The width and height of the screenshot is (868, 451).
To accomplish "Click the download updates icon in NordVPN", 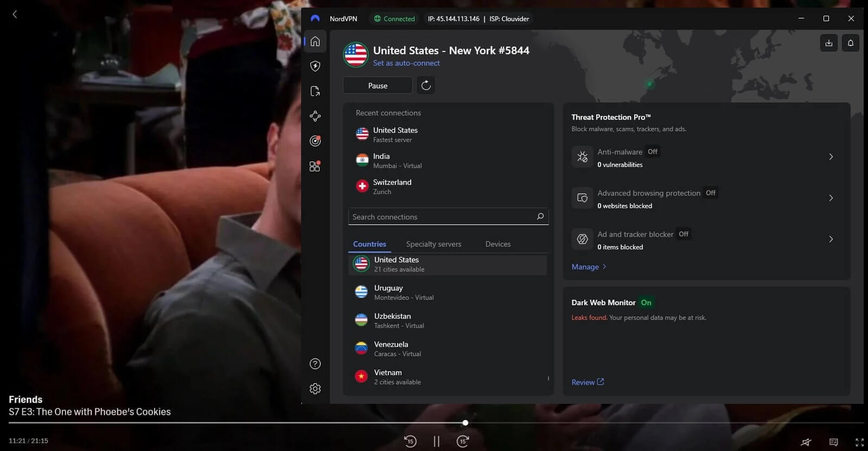I will (x=829, y=43).
